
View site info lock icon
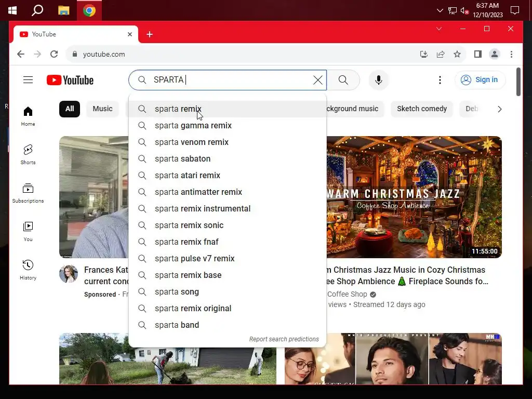tap(75, 54)
